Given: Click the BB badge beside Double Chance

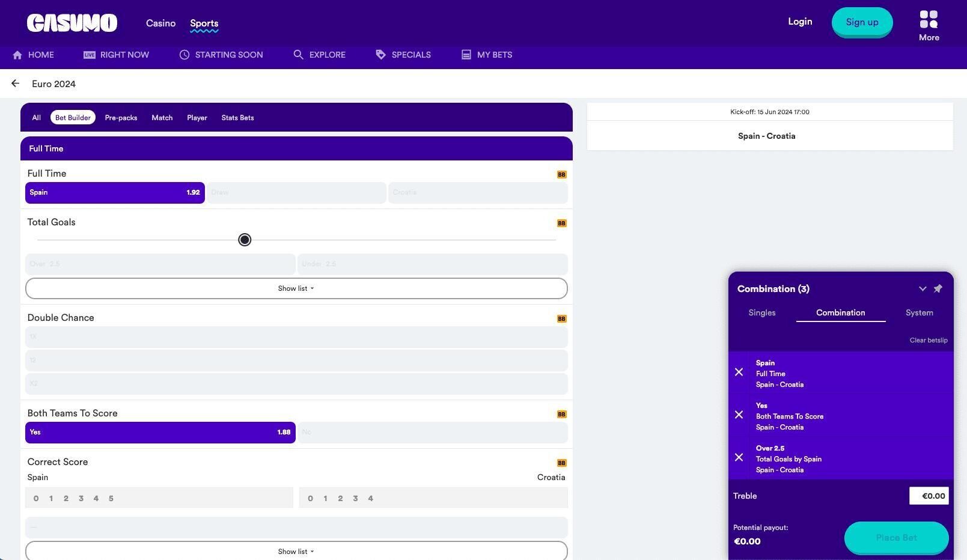Looking at the screenshot, I should 561,318.
